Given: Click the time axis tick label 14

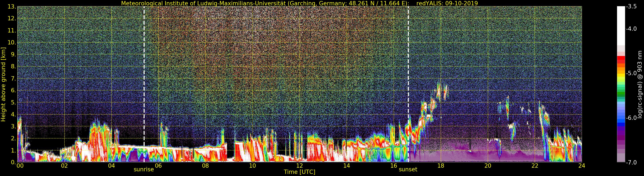Looking at the screenshot, I should (347, 166).
